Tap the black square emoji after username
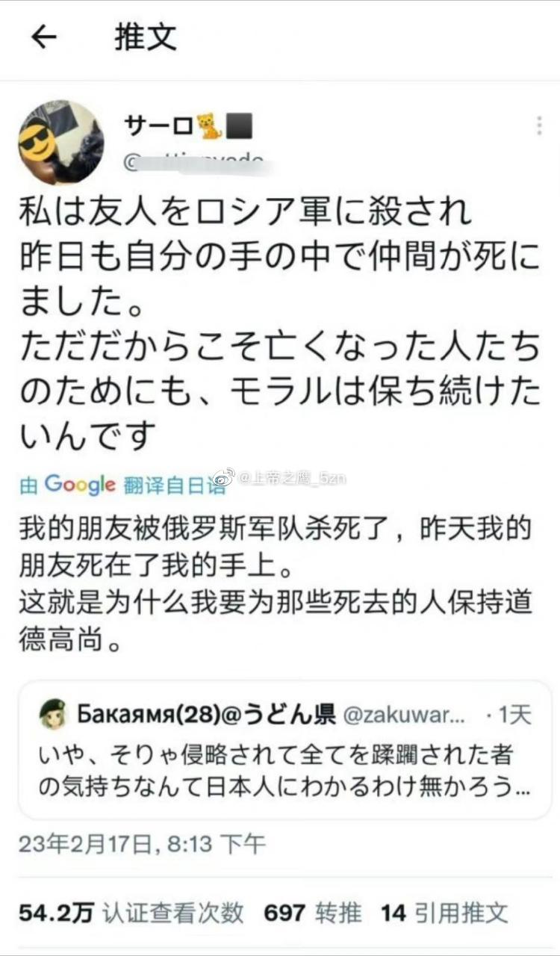560x956 pixels. pyautogui.click(x=239, y=127)
